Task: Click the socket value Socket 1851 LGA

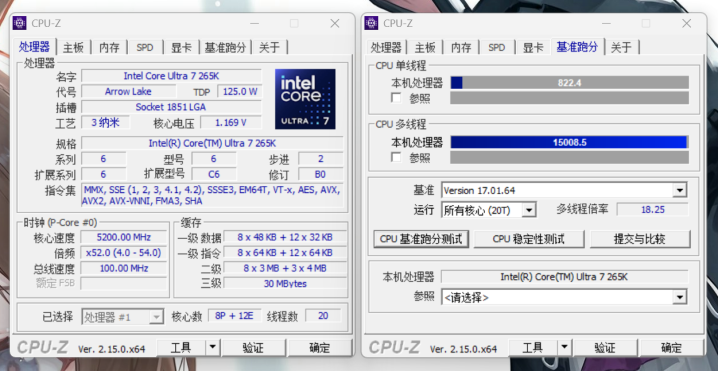Action: pyautogui.click(x=171, y=107)
